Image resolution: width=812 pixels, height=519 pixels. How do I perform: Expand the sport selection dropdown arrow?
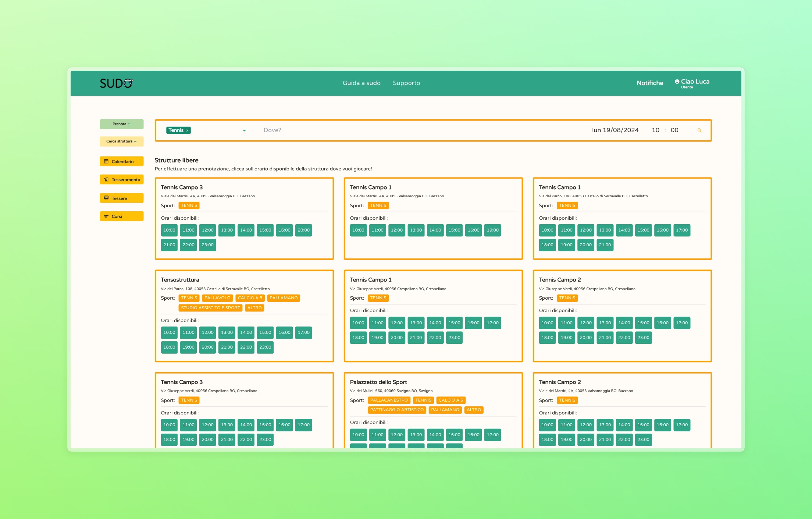244,131
